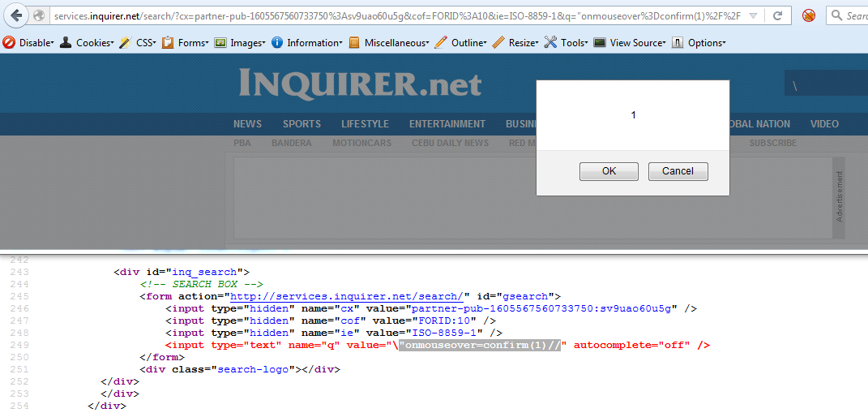Click the red Disable icon
The width and height of the screenshot is (868, 413).
[8, 43]
